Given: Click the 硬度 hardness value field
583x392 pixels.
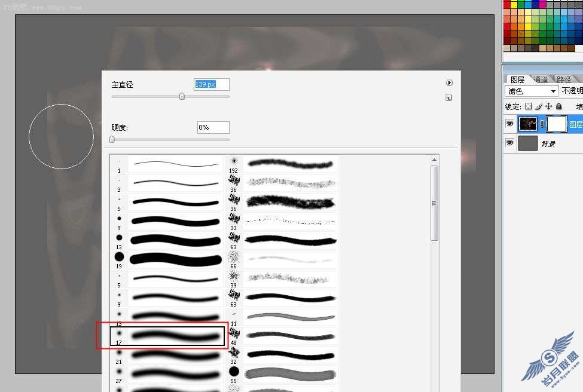Looking at the screenshot, I should tap(213, 127).
